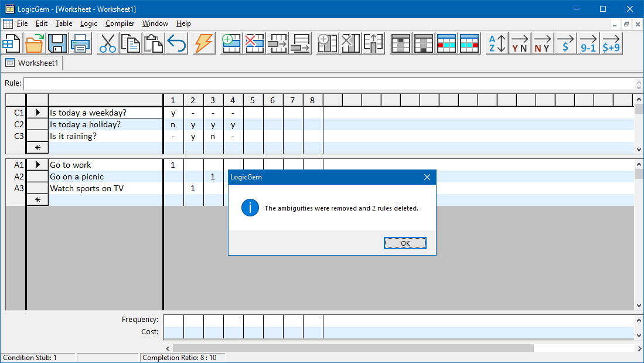Select the row marker arrow for A1

[x=38, y=165]
